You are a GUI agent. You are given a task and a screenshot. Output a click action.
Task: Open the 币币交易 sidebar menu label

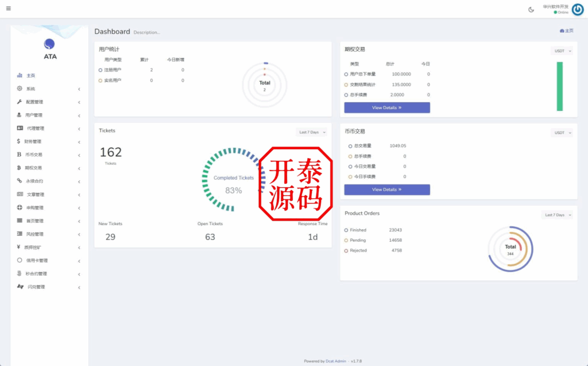pyautogui.click(x=34, y=155)
